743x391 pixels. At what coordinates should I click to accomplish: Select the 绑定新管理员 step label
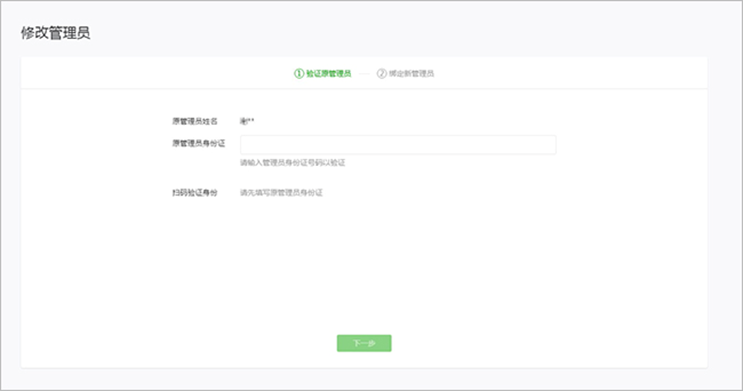click(411, 73)
